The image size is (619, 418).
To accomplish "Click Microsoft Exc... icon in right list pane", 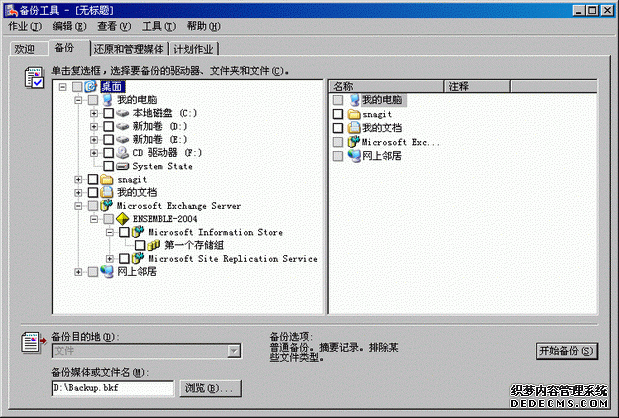I will pos(354,141).
